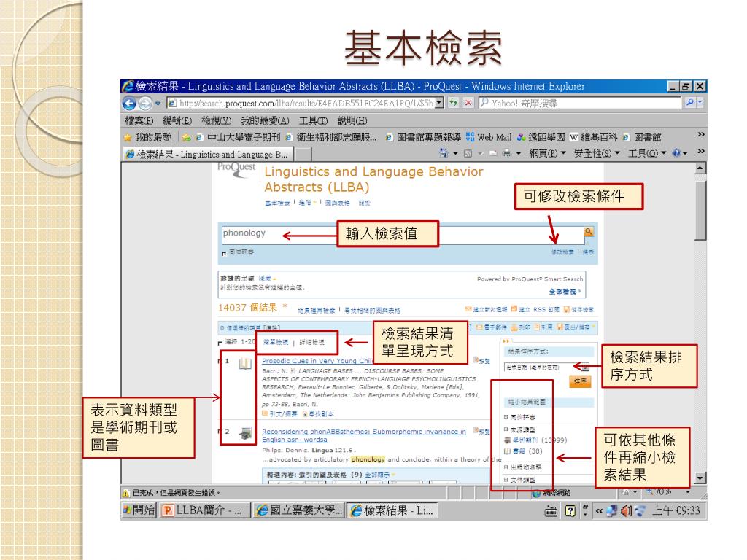Click the Yahoo! 奇摩搜尋 search box
Screen dimensions: 747x560
point(580,103)
